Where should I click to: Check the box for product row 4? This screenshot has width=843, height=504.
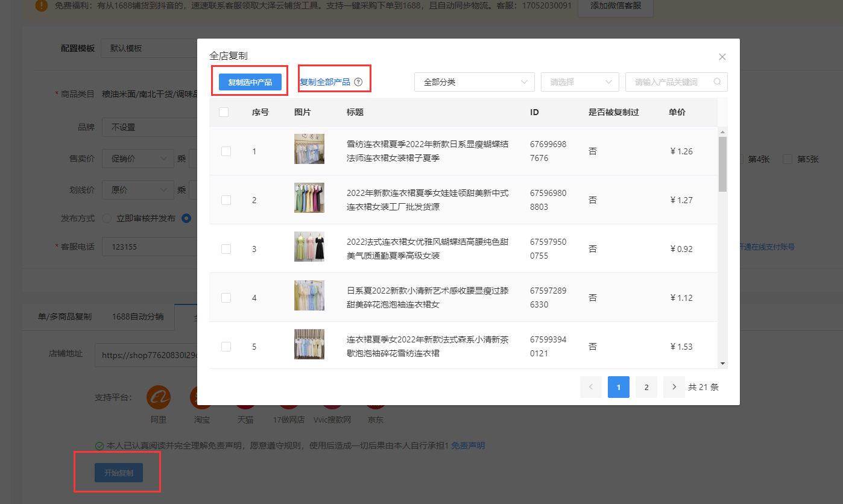[x=226, y=298]
